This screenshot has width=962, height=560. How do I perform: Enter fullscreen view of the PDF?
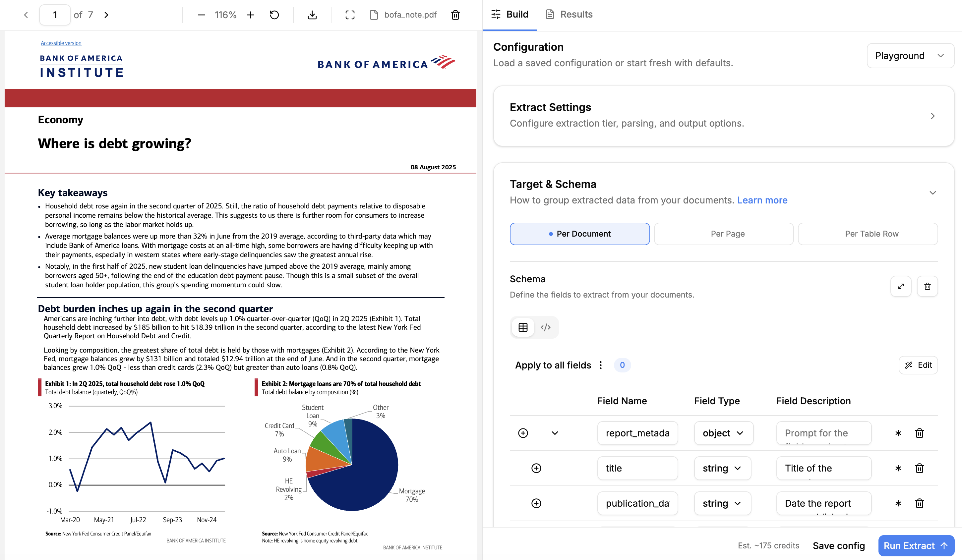[349, 15]
